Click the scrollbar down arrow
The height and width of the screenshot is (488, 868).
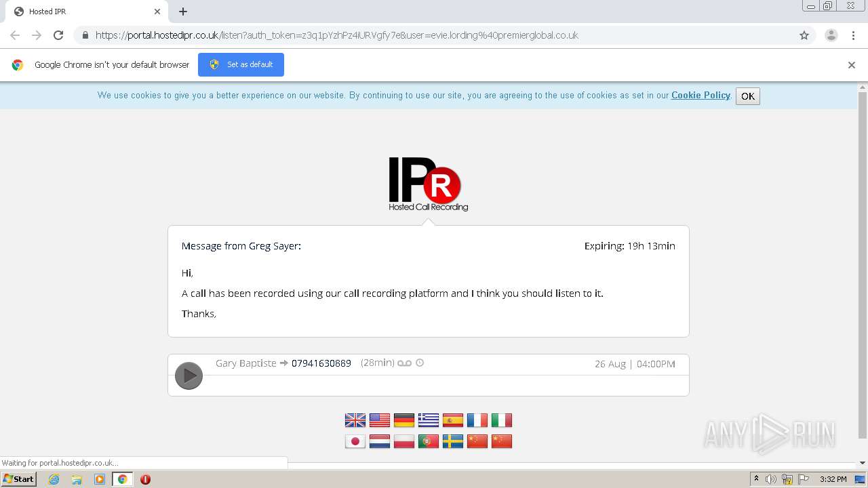[x=863, y=463]
